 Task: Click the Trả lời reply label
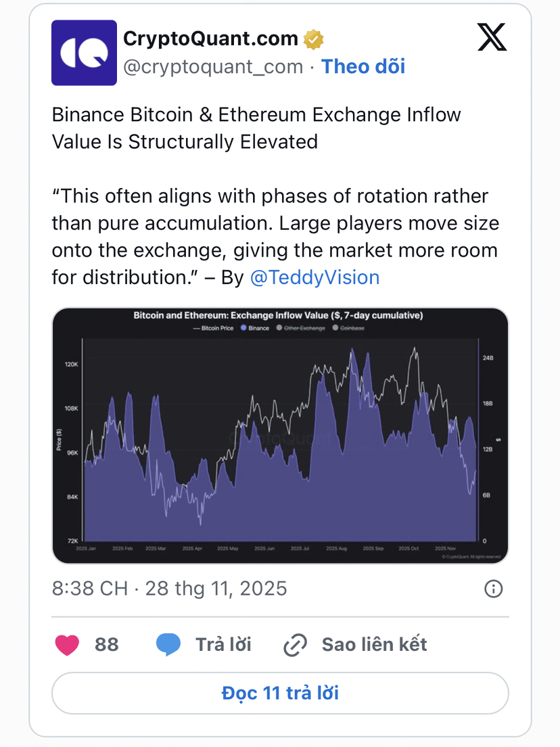(x=223, y=645)
